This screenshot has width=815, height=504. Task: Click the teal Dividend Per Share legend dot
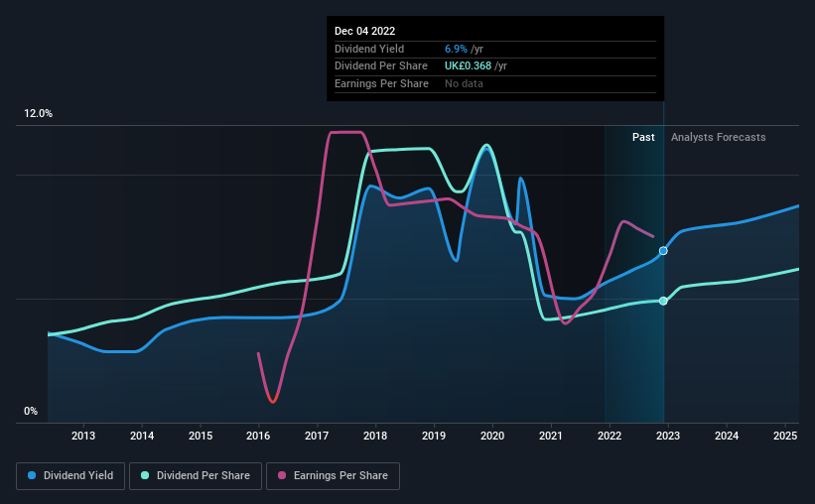click(145, 475)
